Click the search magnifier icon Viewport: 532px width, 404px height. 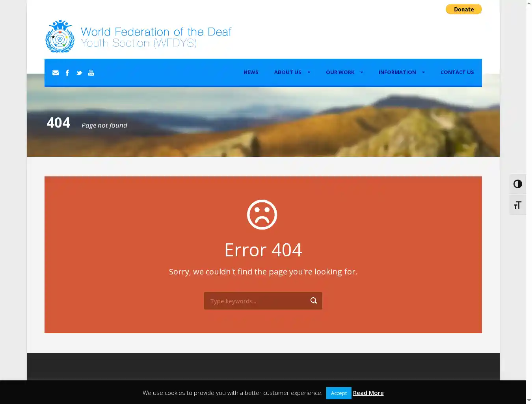[314, 301]
